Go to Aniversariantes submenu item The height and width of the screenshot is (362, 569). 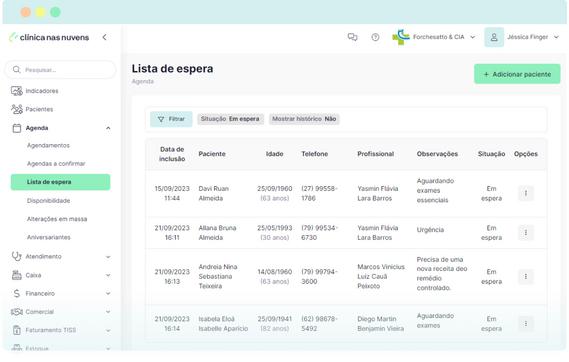coord(49,237)
